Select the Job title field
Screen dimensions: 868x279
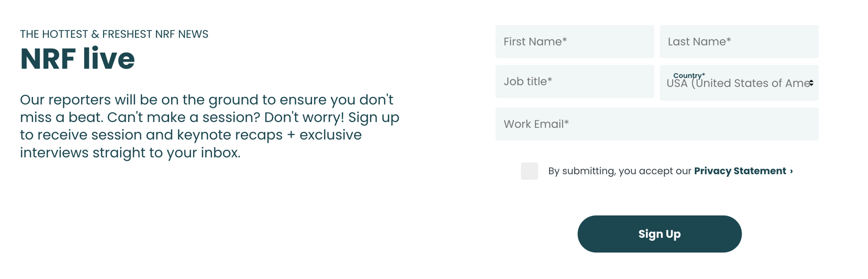click(574, 81)
